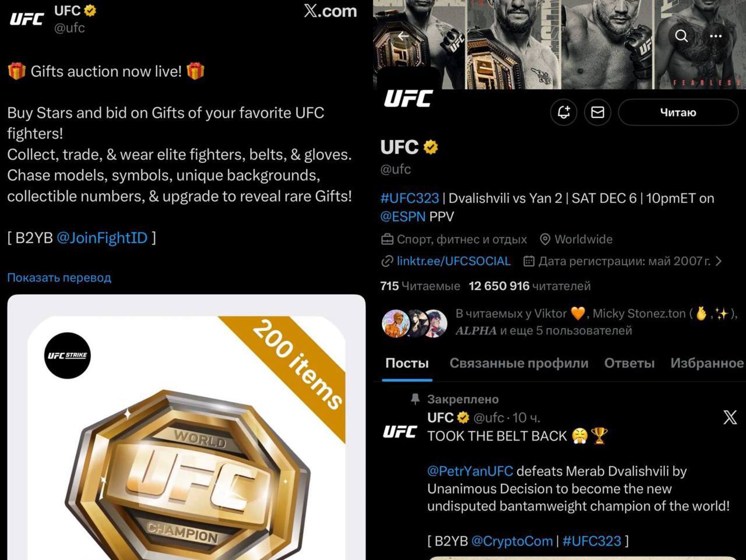The width and height of the screenshot is (746, 560).
Task: Switch to the Посты tab
Action: coord(407,363)
